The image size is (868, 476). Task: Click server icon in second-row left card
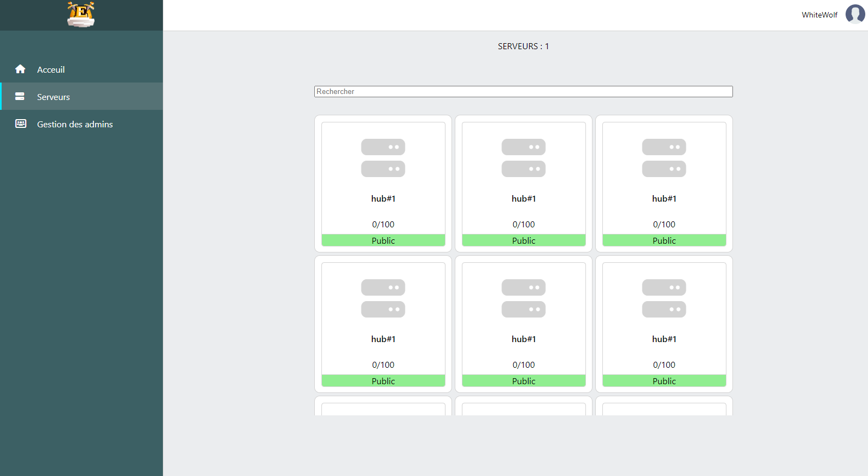coord(383,298)
